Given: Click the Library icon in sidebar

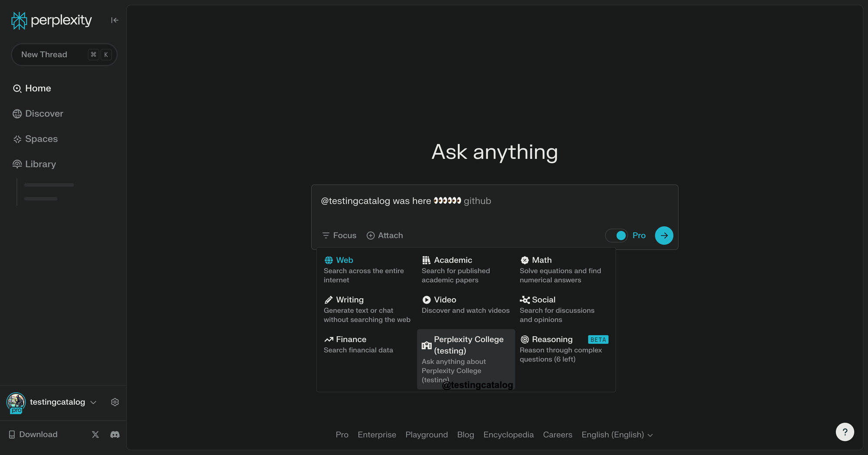Looking at the screenshot, I should (17, 164).
